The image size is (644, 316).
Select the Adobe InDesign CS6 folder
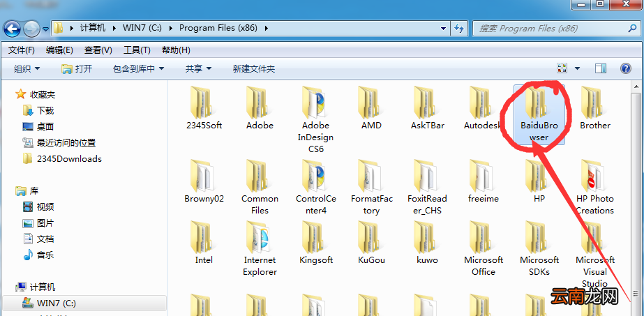tap(315, 120)
